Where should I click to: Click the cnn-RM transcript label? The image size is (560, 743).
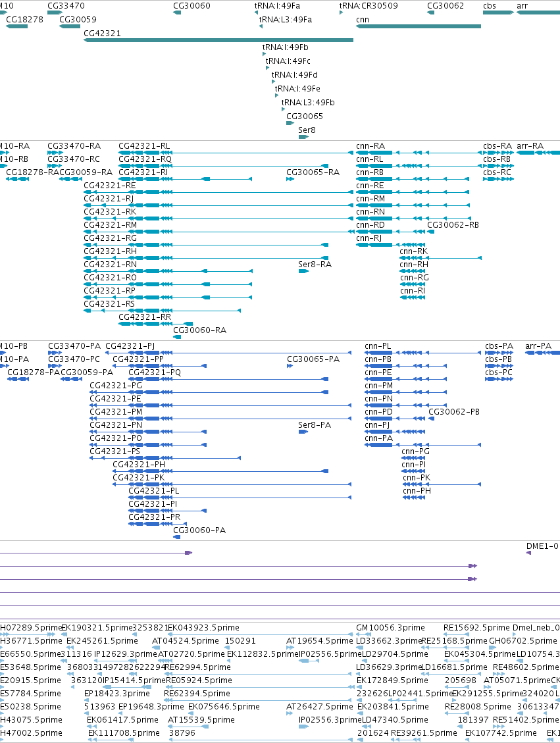tap(370, 199)
